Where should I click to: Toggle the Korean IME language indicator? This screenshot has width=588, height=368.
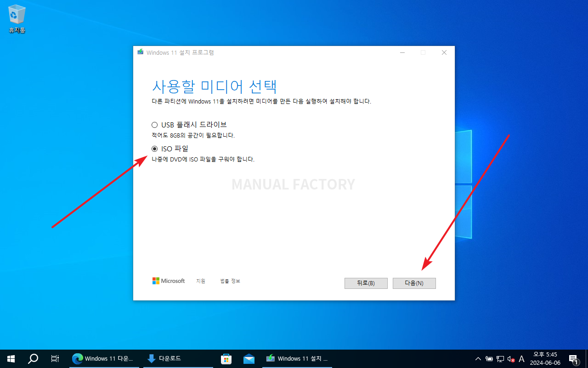click(x=521, y=358)
